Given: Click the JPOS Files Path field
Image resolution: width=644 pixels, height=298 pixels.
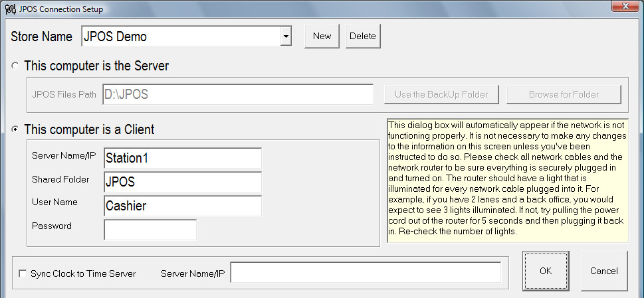Looking at the screenshot, I should tap(238, 94).
